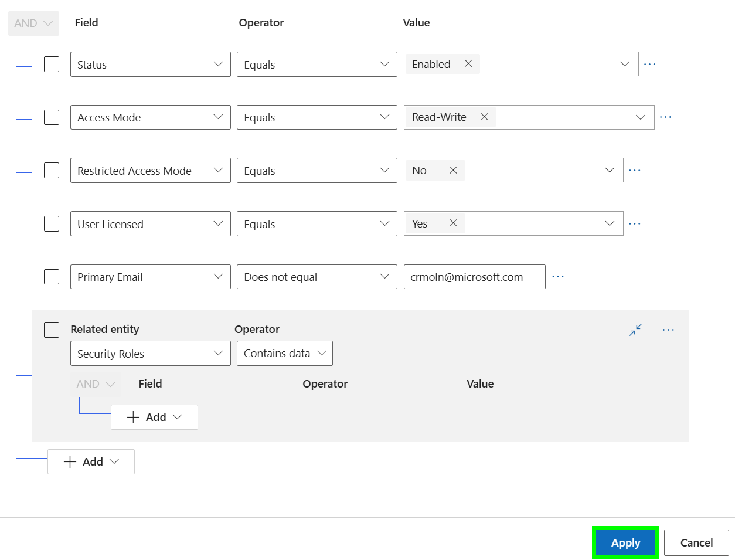Open more options for Status row
Screen dimensions: 735x560
(x=649, y=64)
